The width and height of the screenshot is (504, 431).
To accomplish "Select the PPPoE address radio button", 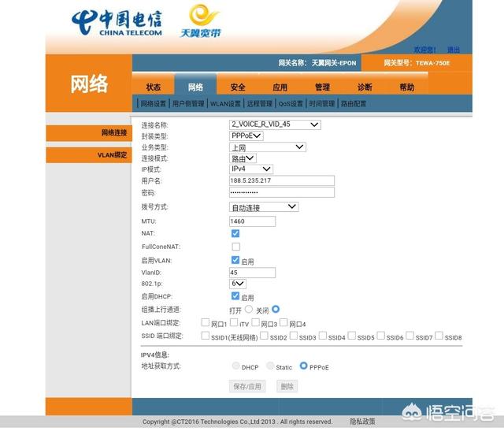I will [303, 366].
